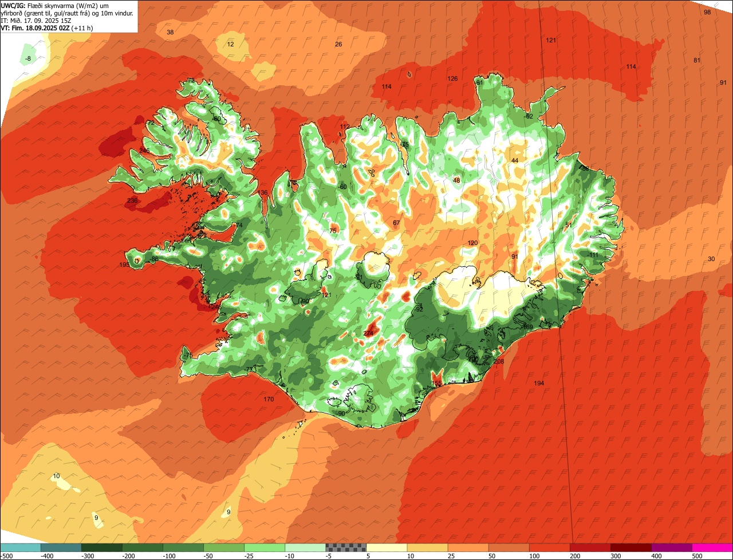733x560 pixels.
Task: Click the map value 44 in northeast Iceland
Action: (515, 160)
